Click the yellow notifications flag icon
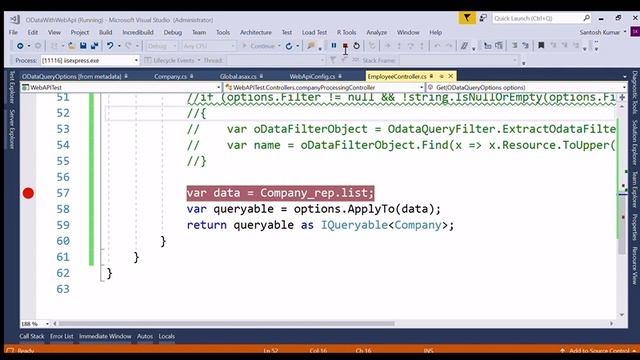This screenshot has width=640, height=360. [467, 18]
